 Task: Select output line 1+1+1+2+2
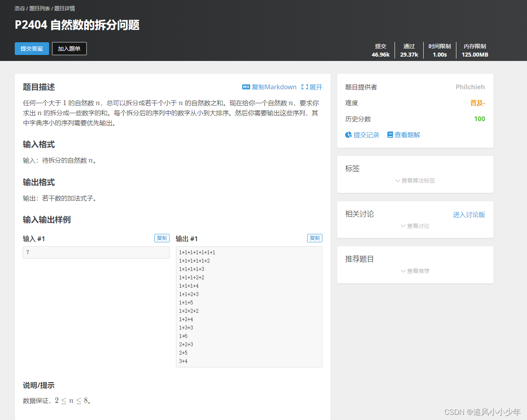[191, 277]
